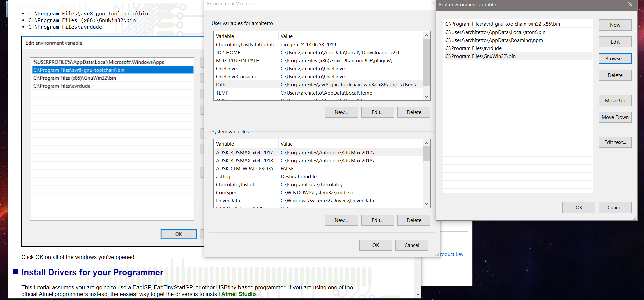
Task: Confirm the path entries dialog with OK
Action: click(x=579, y=208)
